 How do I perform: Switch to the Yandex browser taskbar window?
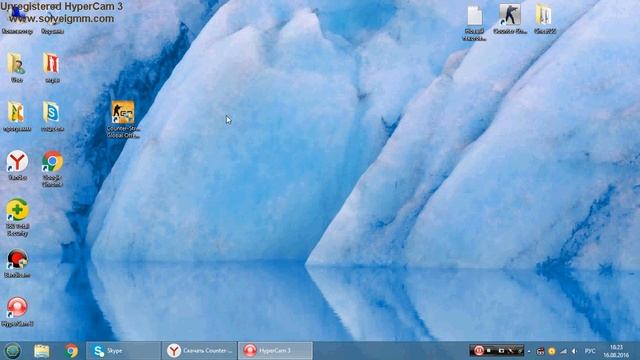pyautogui.click(x=199, y=351)
